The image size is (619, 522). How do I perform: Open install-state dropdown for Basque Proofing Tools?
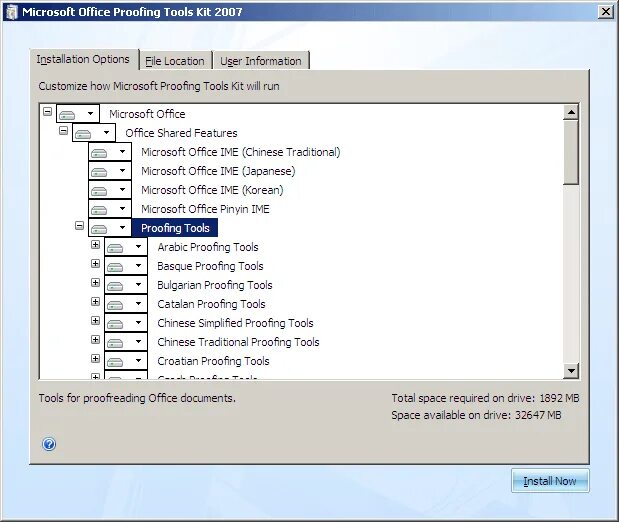(x=126, y=266)
